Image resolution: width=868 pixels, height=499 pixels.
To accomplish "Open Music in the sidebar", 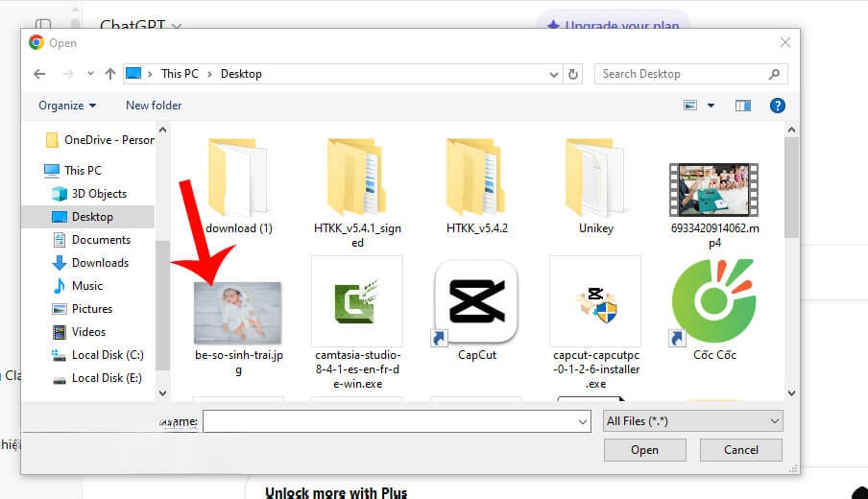I will (78, 286).
